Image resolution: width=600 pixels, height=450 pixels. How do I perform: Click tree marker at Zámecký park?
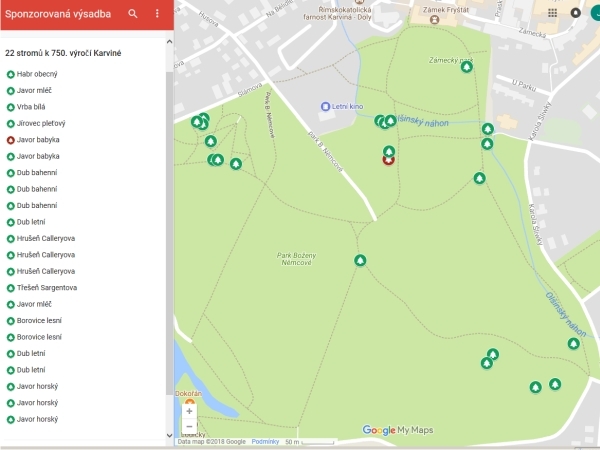click(x=466, y=66)
